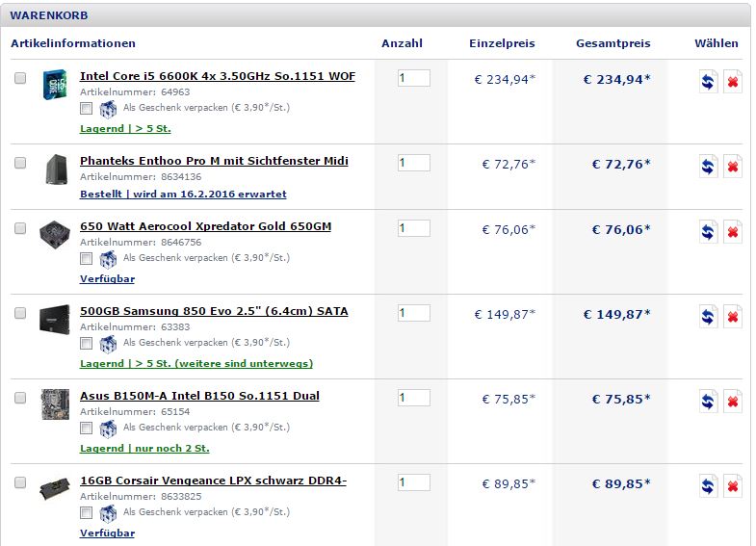Image resolution: width=756 pixels, height=546 pixels.
Task: Select the Asus B150M-A row checkbox
Action: [x=20, y=398]
